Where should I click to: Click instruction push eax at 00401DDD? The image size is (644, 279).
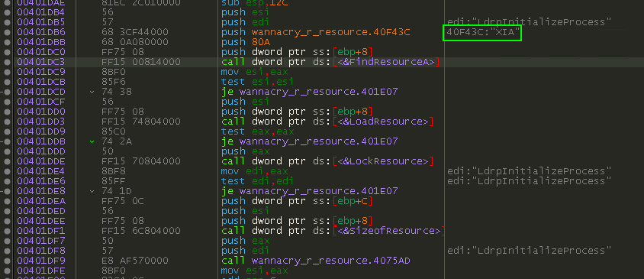point(245,151)
